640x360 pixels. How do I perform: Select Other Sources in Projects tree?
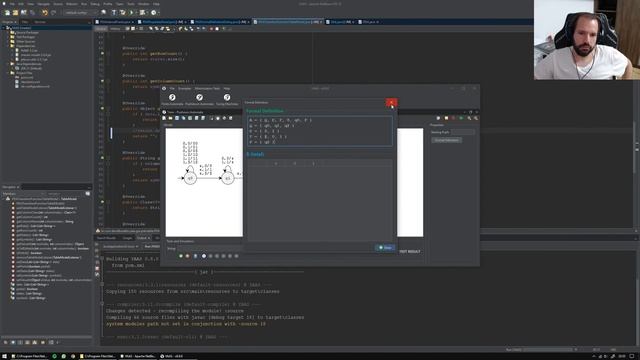26,41
